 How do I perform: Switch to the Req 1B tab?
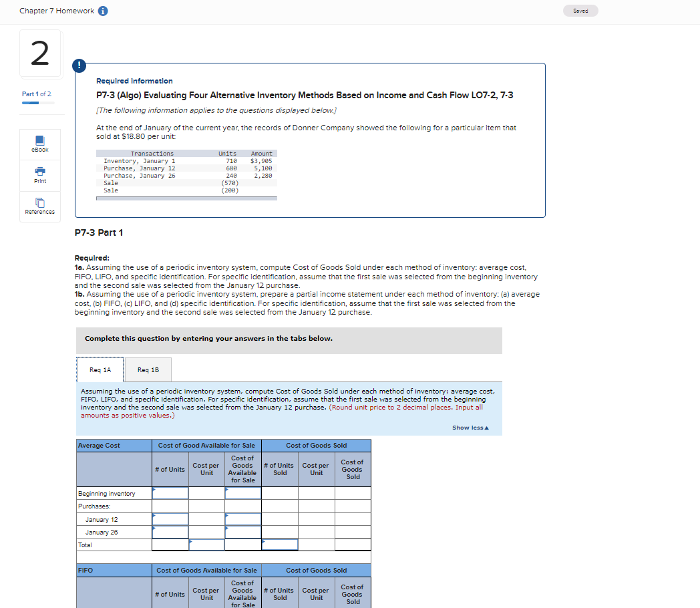tap(148, 369)
